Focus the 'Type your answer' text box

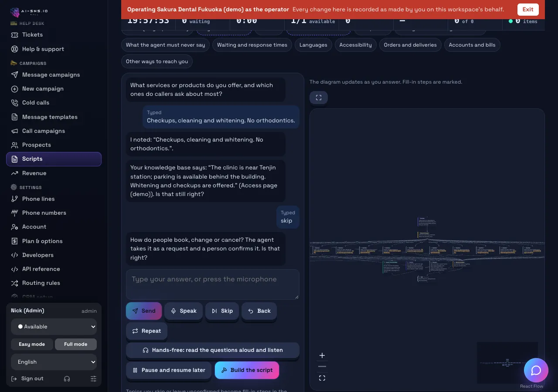tap(213, 284)
